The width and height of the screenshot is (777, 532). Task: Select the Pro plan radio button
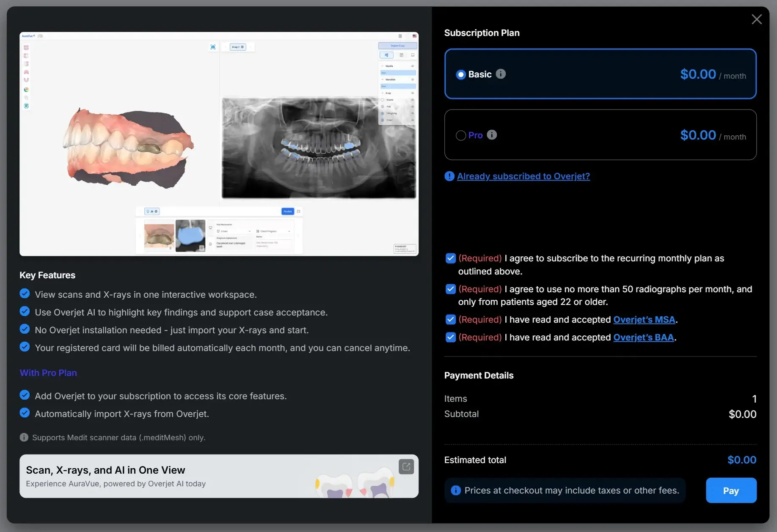(461, 135)
